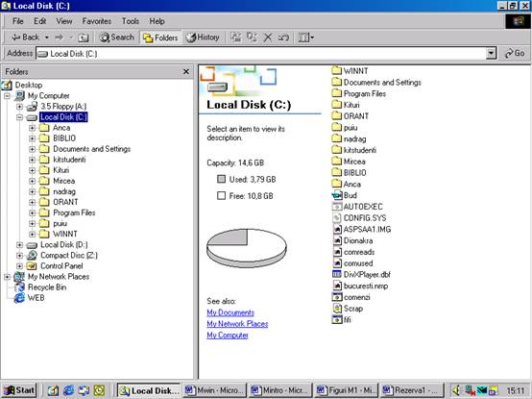The image size is (532, 399).
Task: Select the Scrap file icon
Action: tap(337, 309)
